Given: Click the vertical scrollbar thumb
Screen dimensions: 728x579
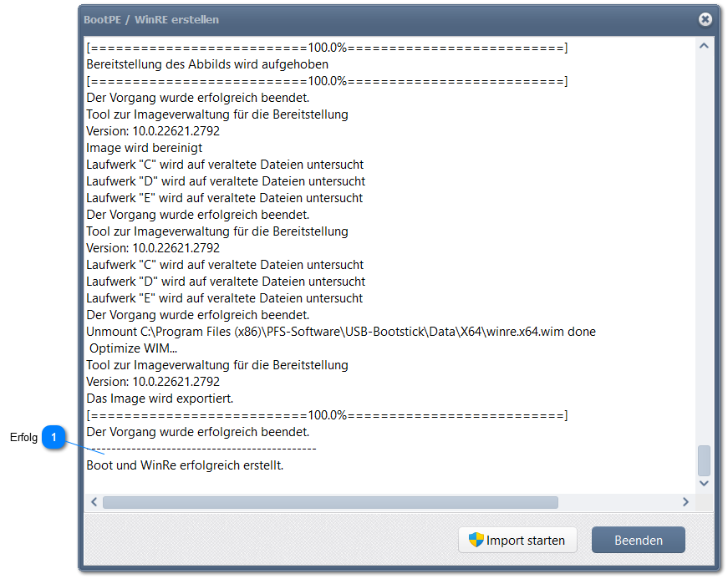Looking at the screenshot, I should tap(704, 460).
